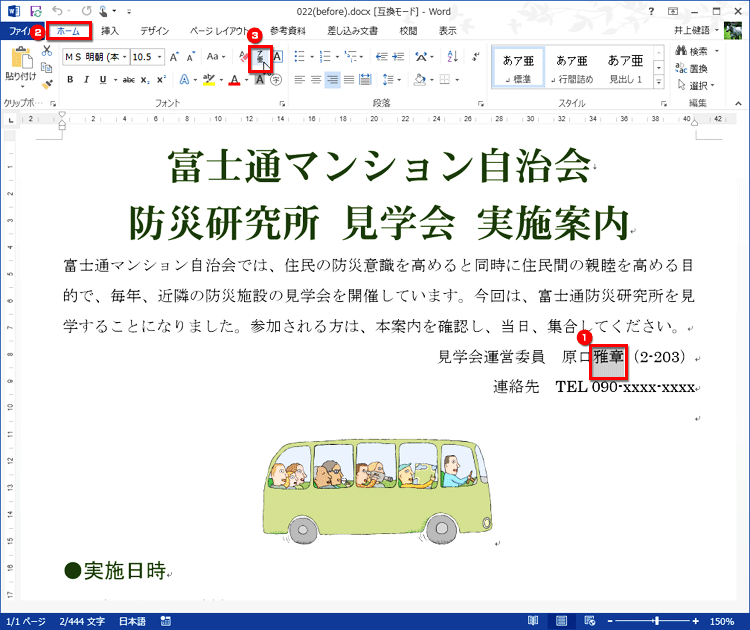
Task: Open the font size dropdown
Action: tap(160, 57)
